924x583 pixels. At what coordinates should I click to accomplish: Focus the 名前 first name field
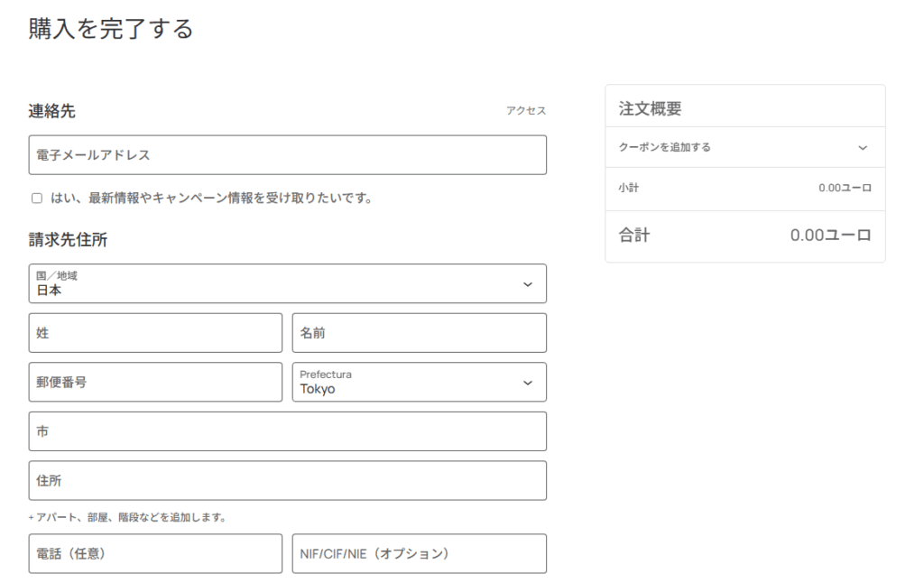pyautogui.click(x=419, y=333)
